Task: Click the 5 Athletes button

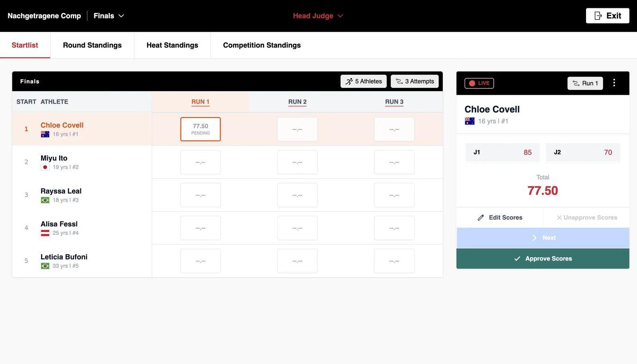Action: 364,81
